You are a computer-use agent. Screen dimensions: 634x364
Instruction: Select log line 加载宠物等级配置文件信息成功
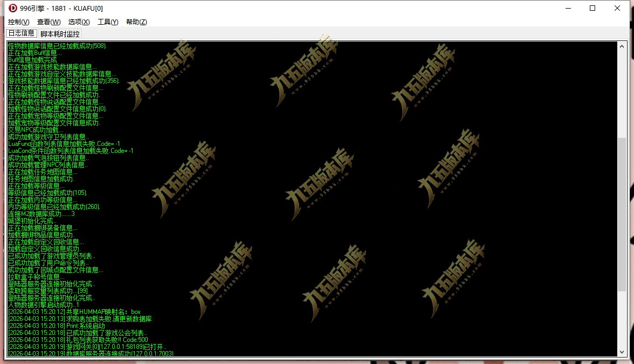(54, 123)
